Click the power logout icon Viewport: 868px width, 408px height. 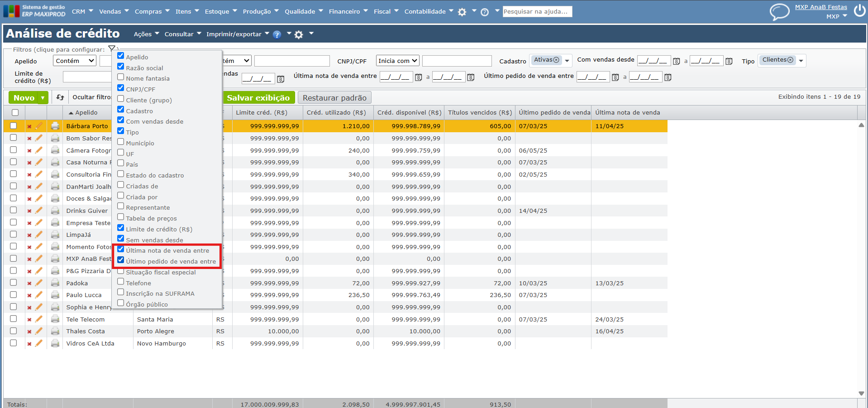(x=859, y=11)
